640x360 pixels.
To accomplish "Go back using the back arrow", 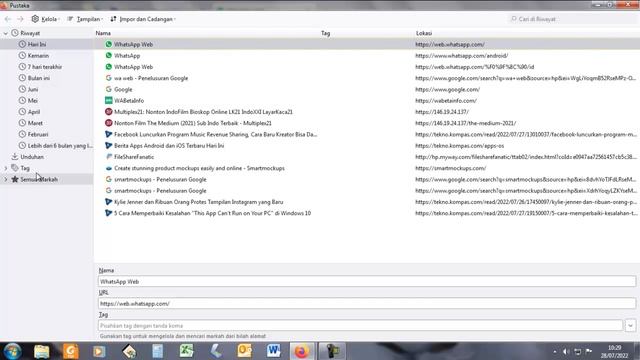I will [8, 19].
